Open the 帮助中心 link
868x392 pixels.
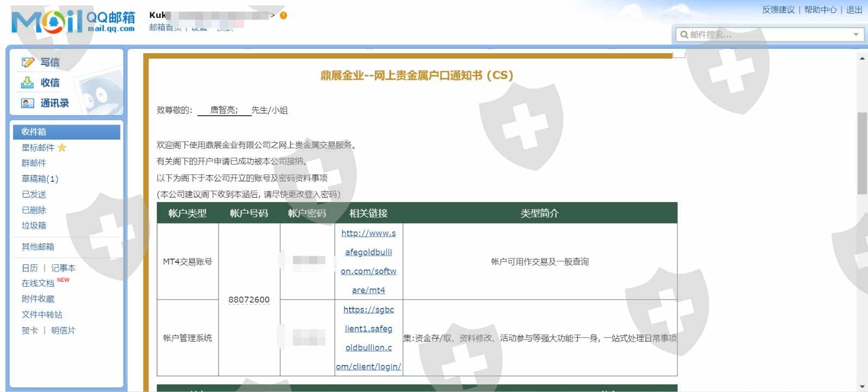820,10
